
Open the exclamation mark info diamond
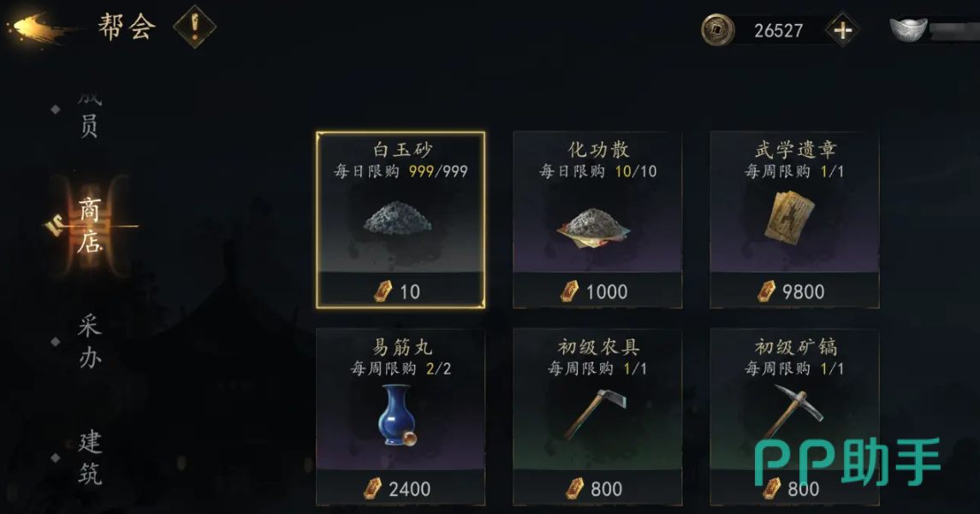tap(194, 27)
